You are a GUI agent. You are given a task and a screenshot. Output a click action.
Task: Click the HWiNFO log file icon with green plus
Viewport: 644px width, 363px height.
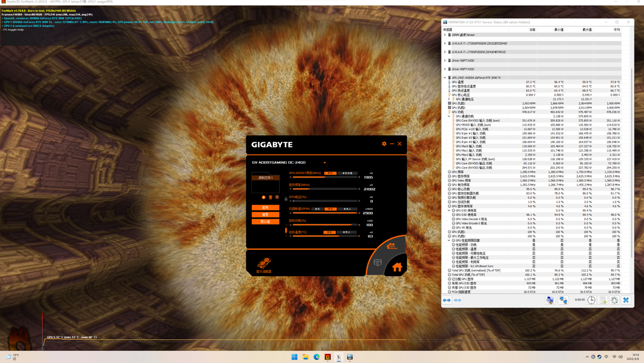point(603,300)
